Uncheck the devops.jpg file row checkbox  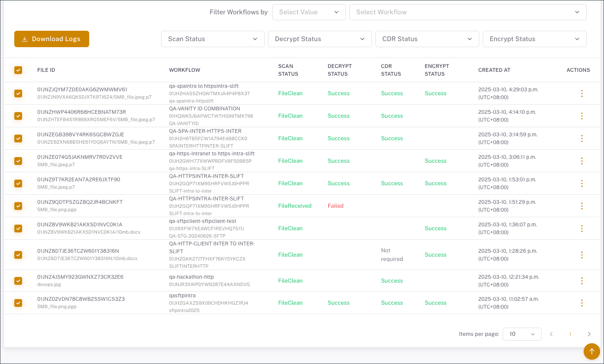point(18,281)
